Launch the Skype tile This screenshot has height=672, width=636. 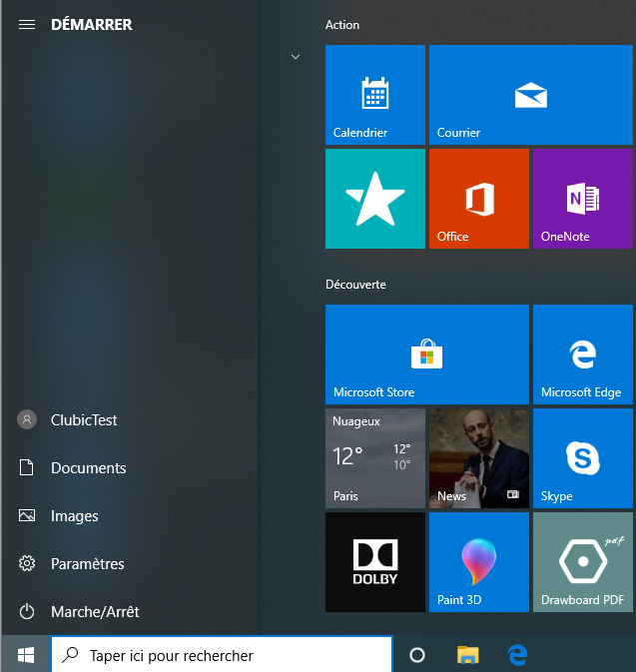click(583, 458)
